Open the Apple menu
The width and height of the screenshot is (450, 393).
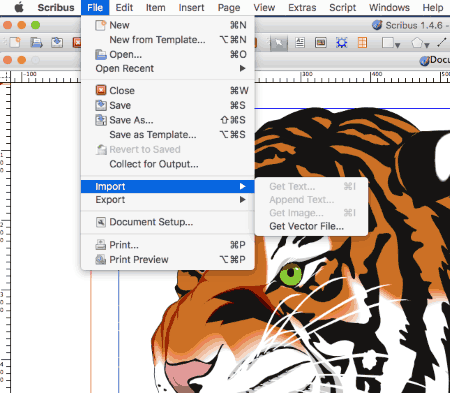(x=19, y=7)
